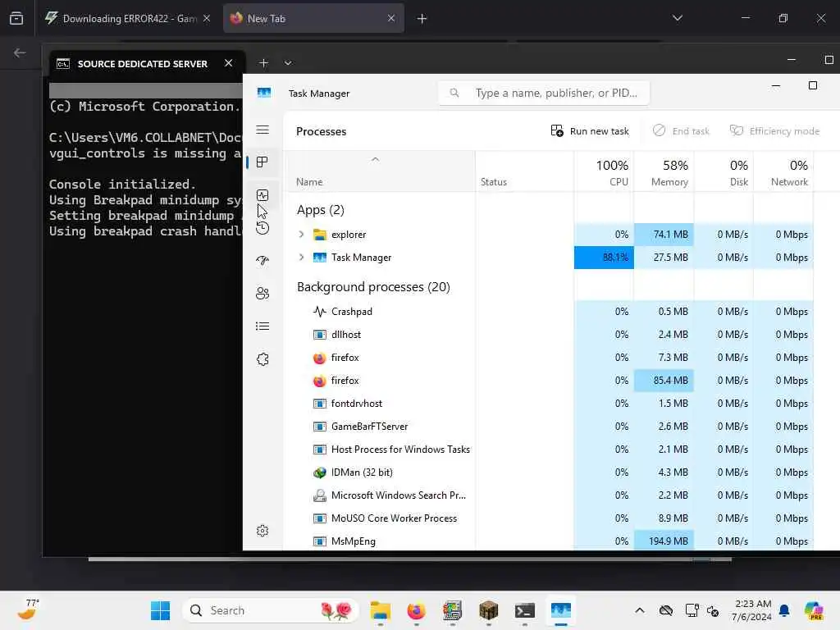This screenshot has width=840, height=630.
Task: Click the 88.1% CPU cell for Task Manager
Action: pyautogui.click(x=604, y=258)
